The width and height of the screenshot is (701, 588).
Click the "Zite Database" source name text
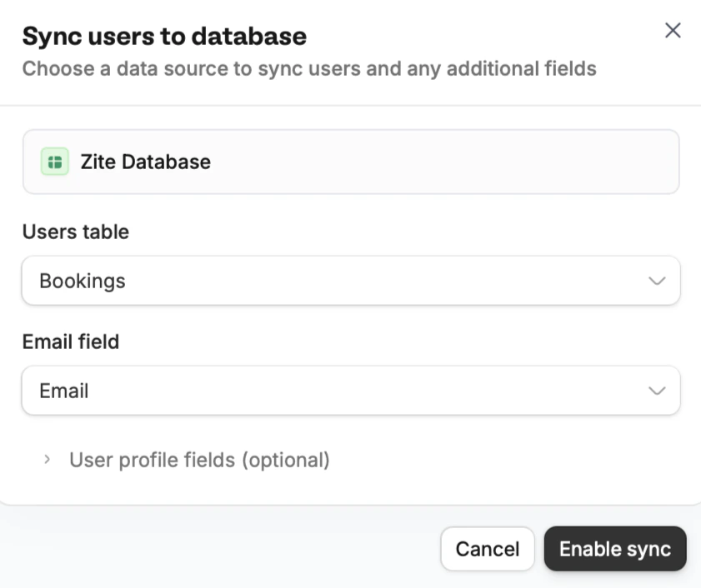coord(146,162)
